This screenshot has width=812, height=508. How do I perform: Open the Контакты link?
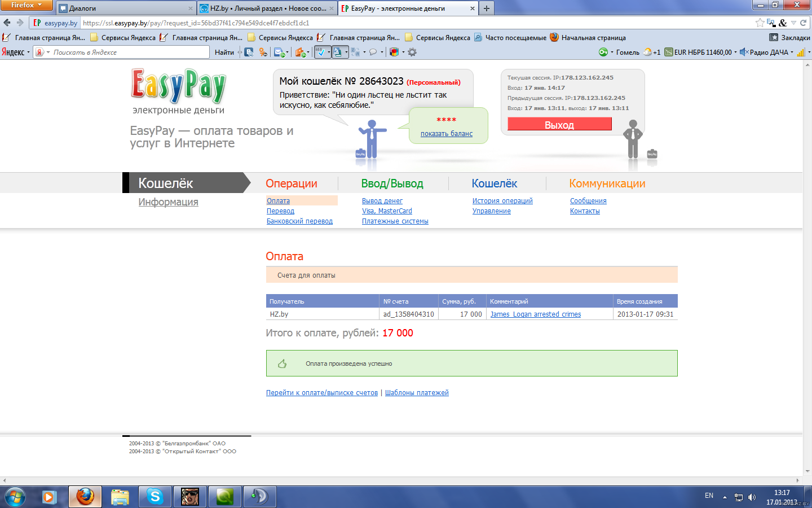(x=585, y=211)
